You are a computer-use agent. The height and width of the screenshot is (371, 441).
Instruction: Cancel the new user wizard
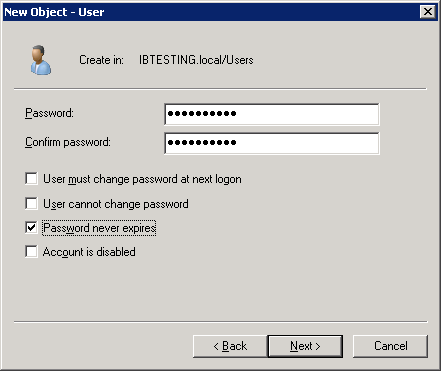[390, 346]
